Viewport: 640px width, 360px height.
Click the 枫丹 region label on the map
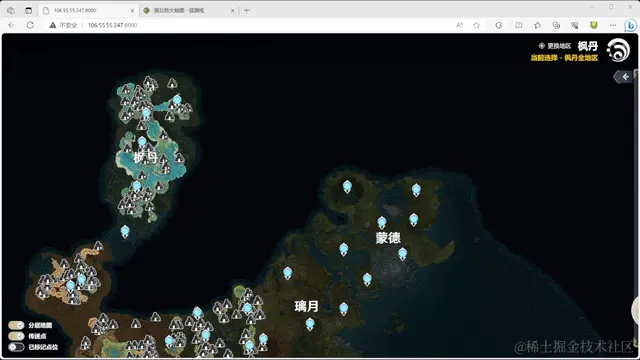tap(145, 157)
